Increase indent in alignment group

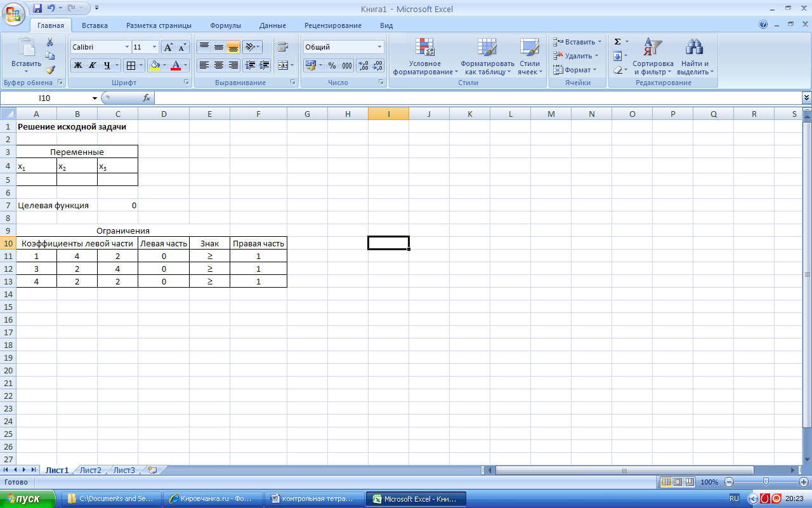(265, 65)
